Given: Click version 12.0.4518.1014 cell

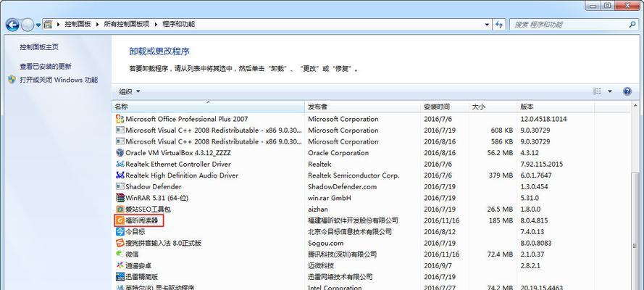Looking at the screenshot, I should click(x=544, y=119).
